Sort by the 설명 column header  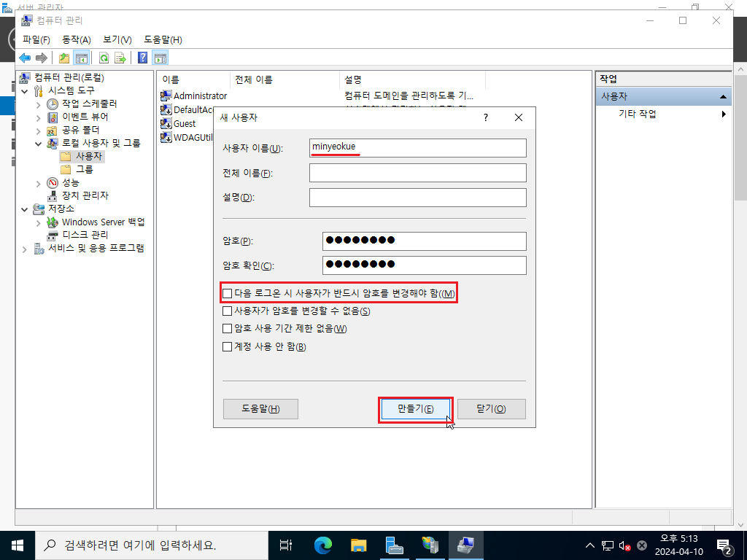click(413, 80)
